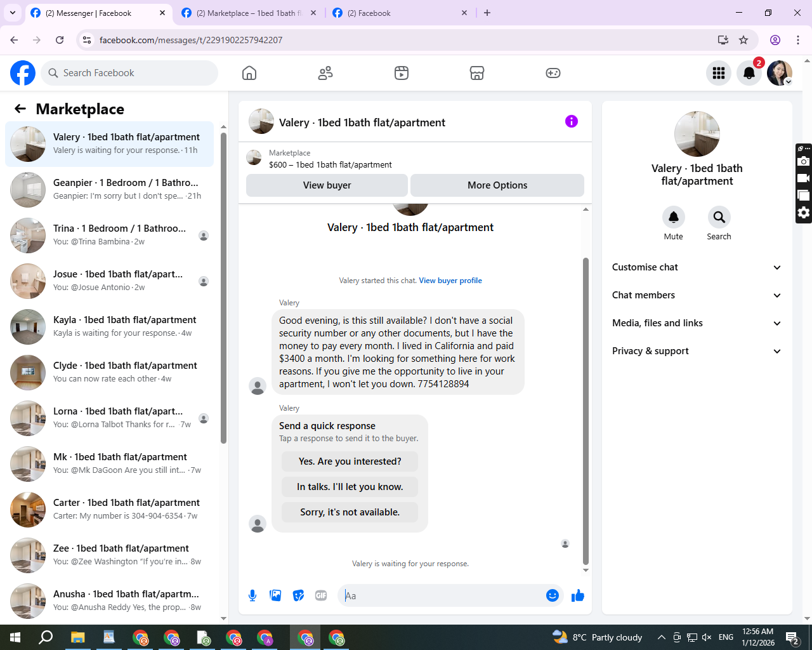812x650 pixels.
Task: Open the Windows notification center icon
Action: pos(792,637)
